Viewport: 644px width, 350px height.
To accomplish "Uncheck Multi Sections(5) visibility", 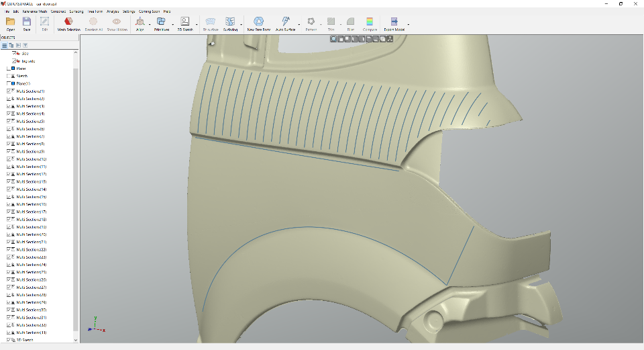I will (x=9, y=121).
